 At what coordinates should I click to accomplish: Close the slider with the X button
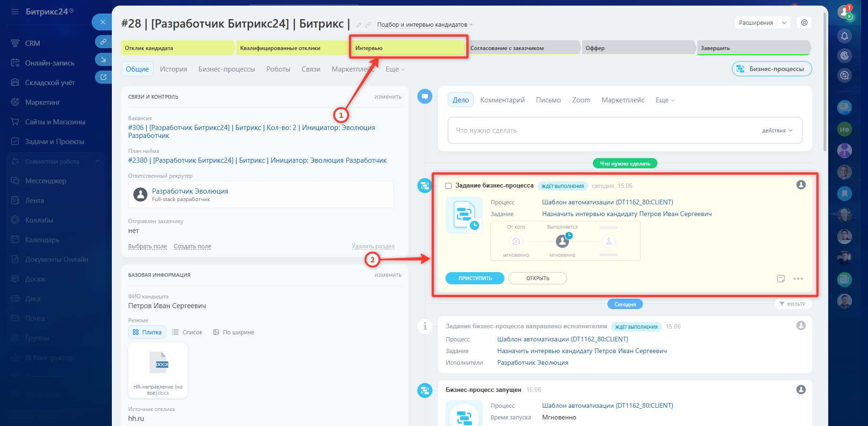coord(102,22)
